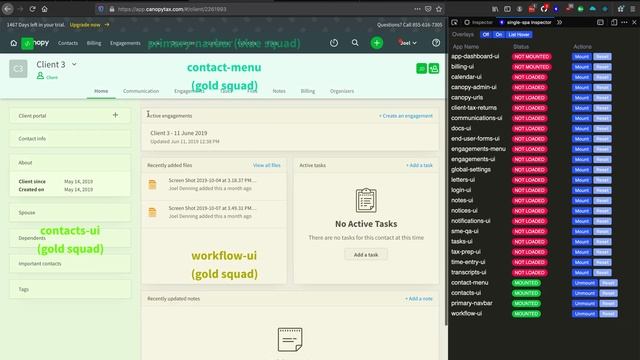Viewport: 640px width, 360px height.
Task: Show more devtools tabs with the double chevron
Action: [559, 22]
